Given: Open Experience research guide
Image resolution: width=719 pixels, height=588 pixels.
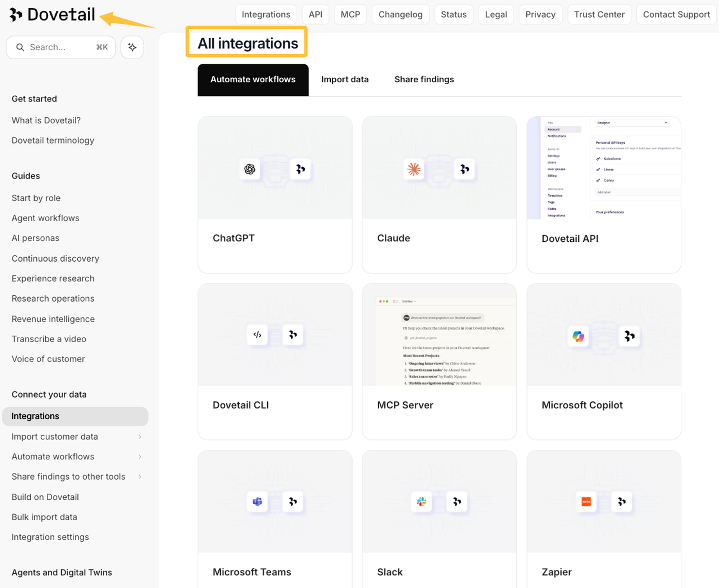Looking at the screenshot, I should point(53,279).
